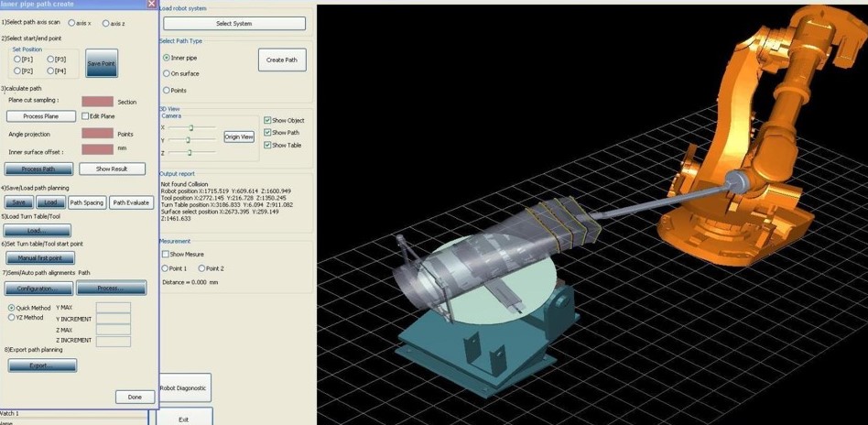The height and width of the screenshot is (425, 868).
Task: Select the On surface path type
Action: (x=167, y=73)
